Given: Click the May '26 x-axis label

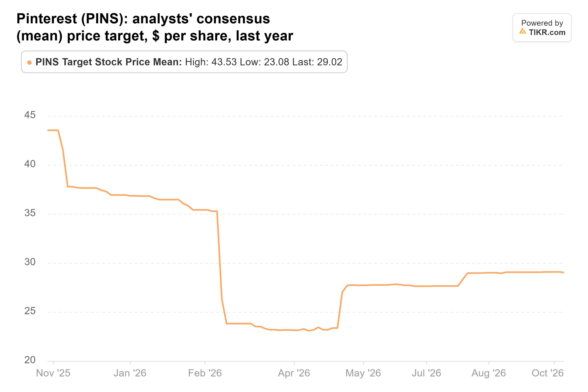Looking at the screenshot, I should [363, 373].
